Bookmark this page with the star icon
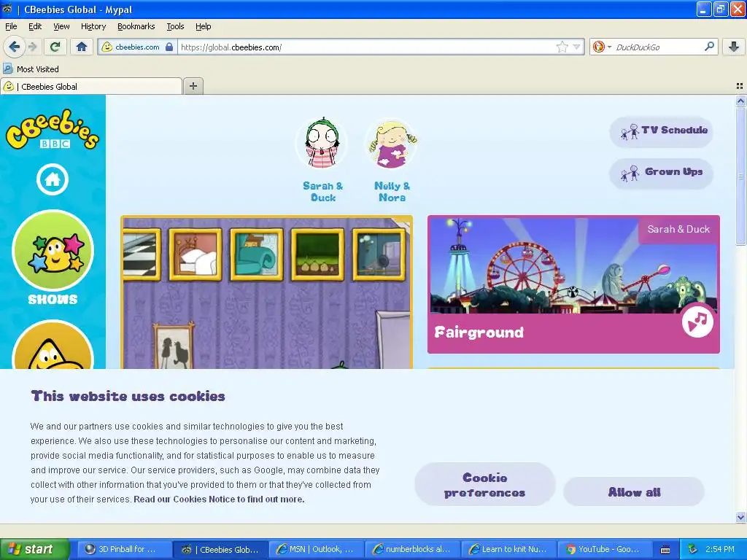The height and width of the screenshot is (560, 747). click(x=562, y=47)
